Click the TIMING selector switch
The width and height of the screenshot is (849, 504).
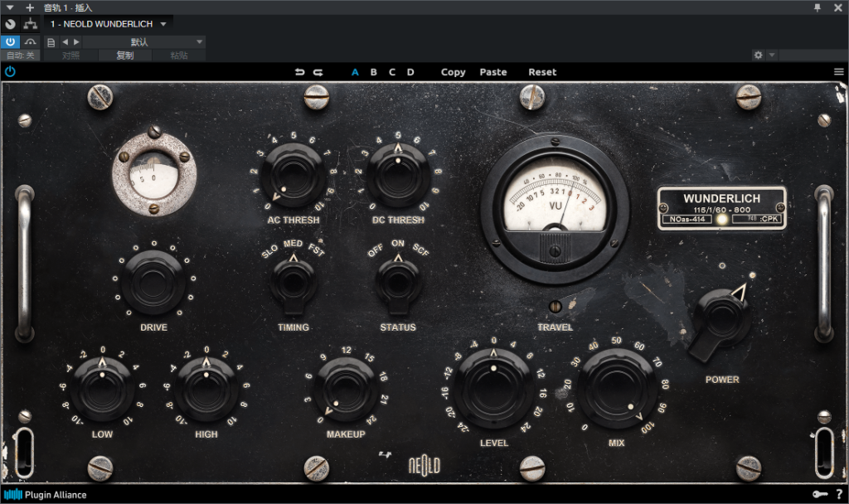click(293, 284)
